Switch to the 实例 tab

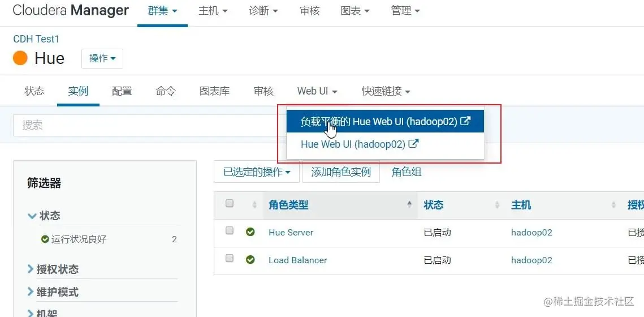[x=78, y=91]
